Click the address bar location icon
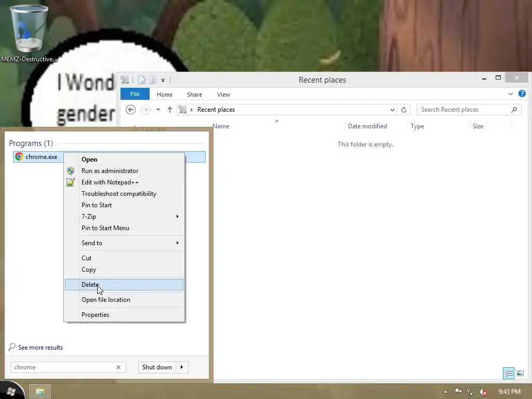 pos(182,110)
